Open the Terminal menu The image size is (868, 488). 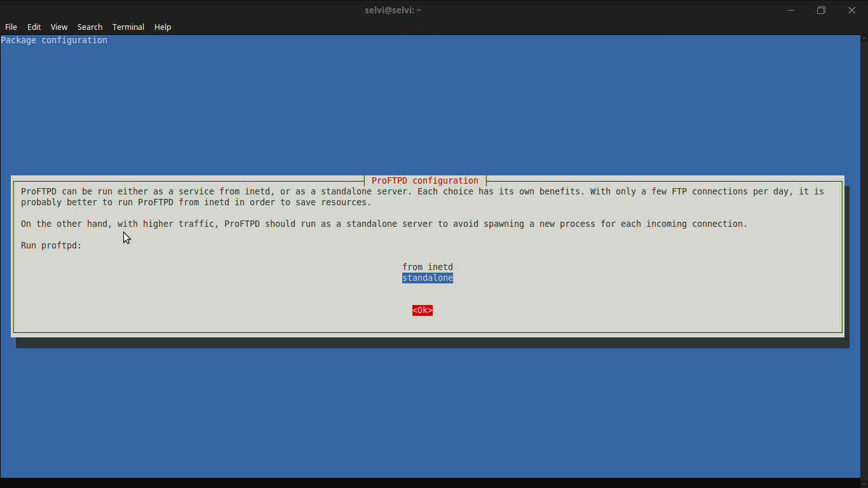pyautogui.click(x=128, y=27)
